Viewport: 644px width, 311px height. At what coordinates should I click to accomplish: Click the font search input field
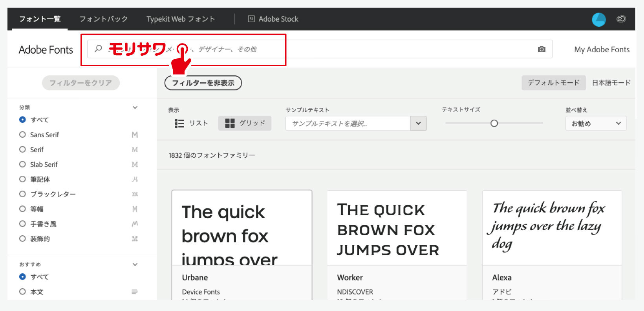tap(320, 49)
